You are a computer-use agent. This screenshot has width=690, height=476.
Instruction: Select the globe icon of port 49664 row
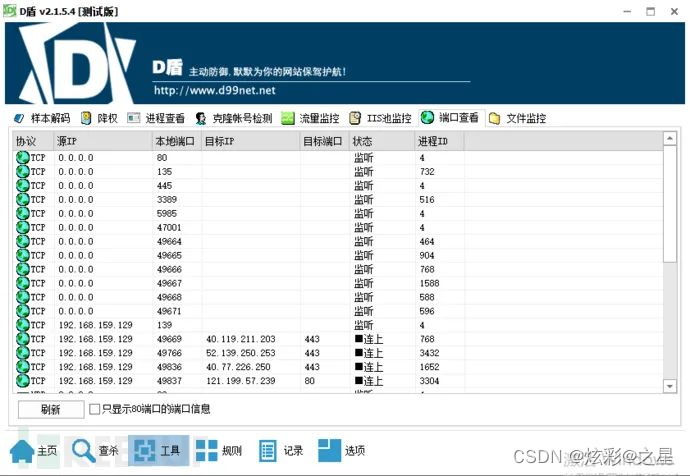(22, 241)
